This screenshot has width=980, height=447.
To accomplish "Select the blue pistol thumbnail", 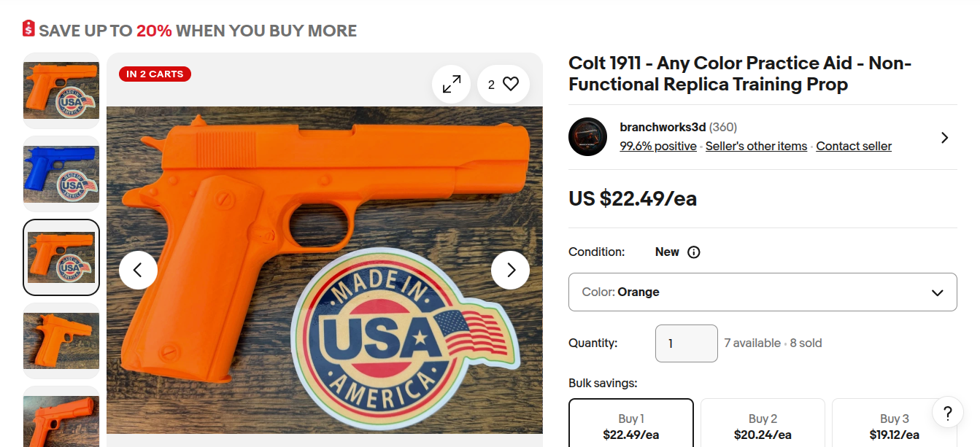I will 61,174.
